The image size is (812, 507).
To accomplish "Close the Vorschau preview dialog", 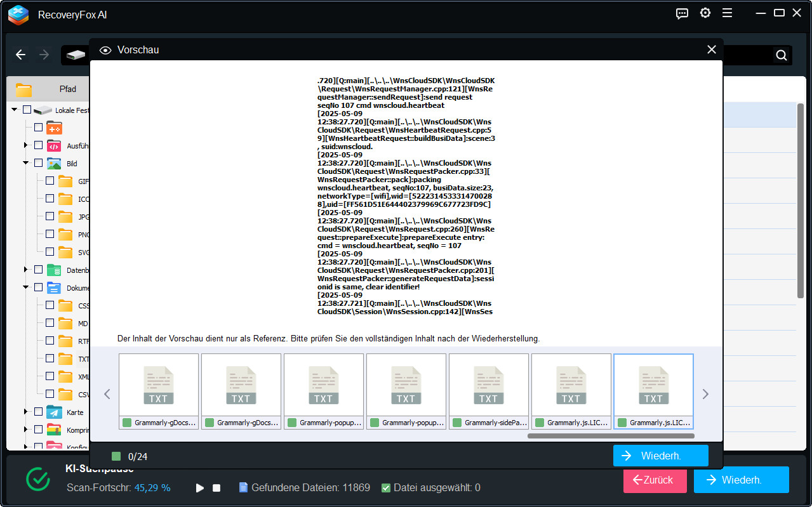I will (712, 49).
